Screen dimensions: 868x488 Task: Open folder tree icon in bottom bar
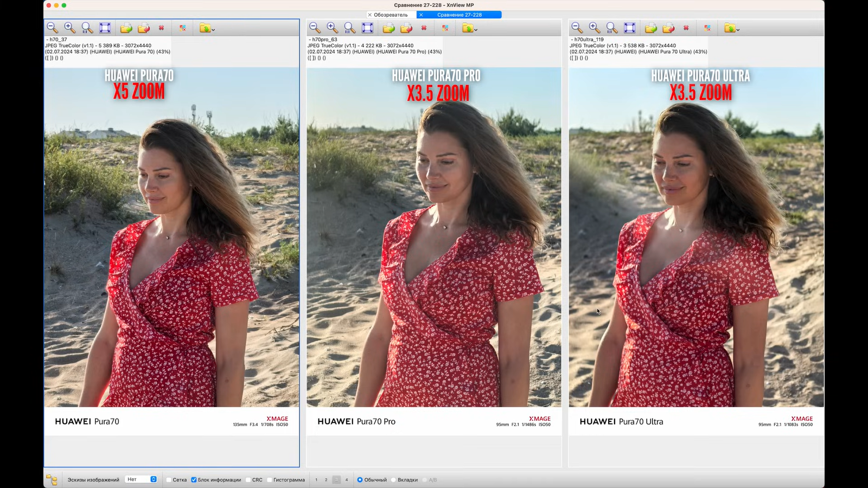point(52,480)
